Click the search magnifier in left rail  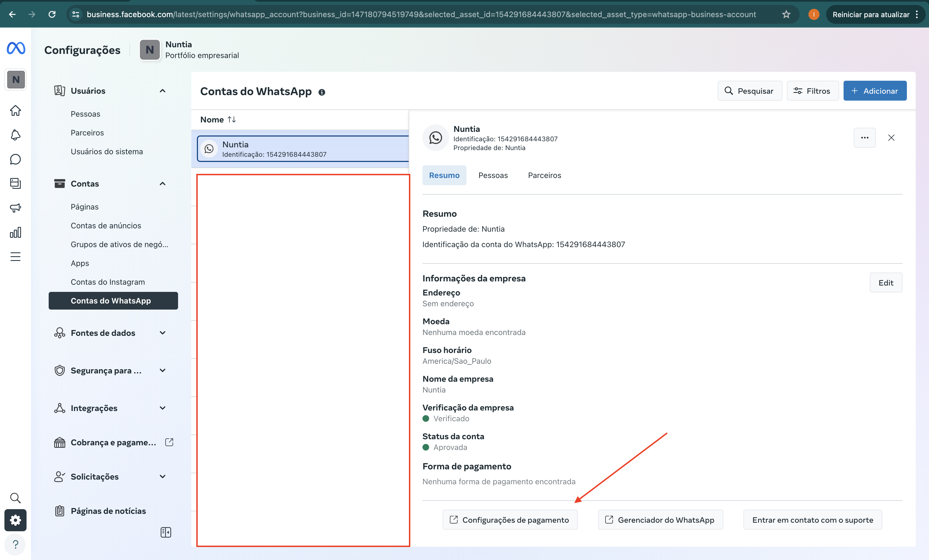pyautogui.click(x=15, y=498)
